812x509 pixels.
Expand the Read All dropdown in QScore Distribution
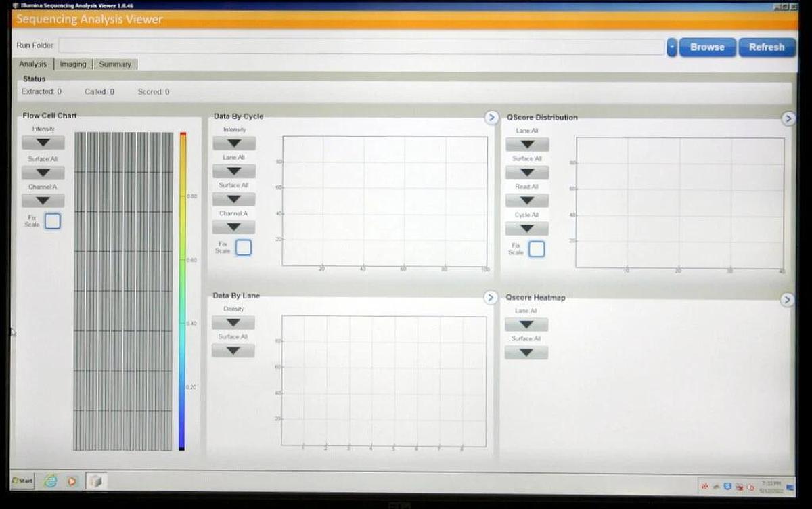[x=526, y=200]
